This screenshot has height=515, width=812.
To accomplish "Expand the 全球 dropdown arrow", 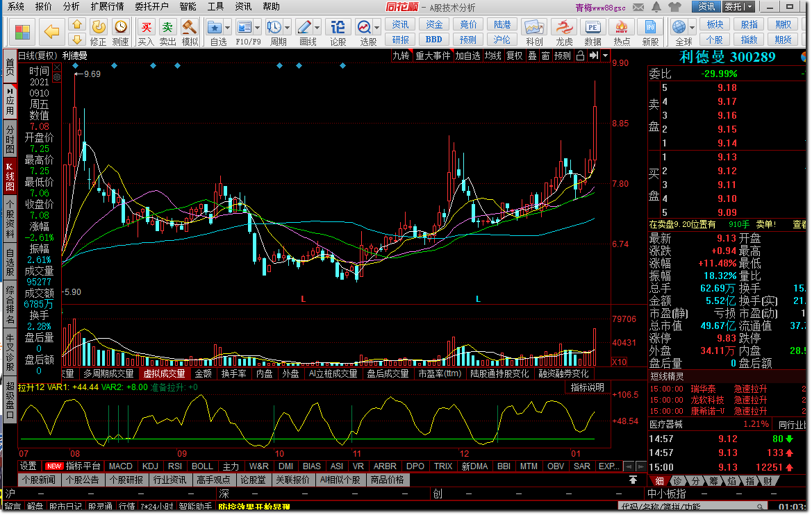I will 692,28.
